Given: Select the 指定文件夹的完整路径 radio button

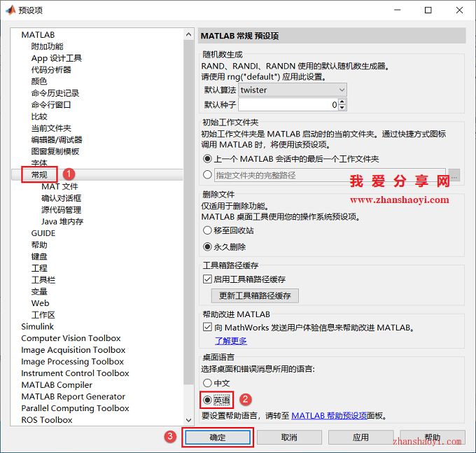Looking at the screenshot, I should tap(207, 174).
